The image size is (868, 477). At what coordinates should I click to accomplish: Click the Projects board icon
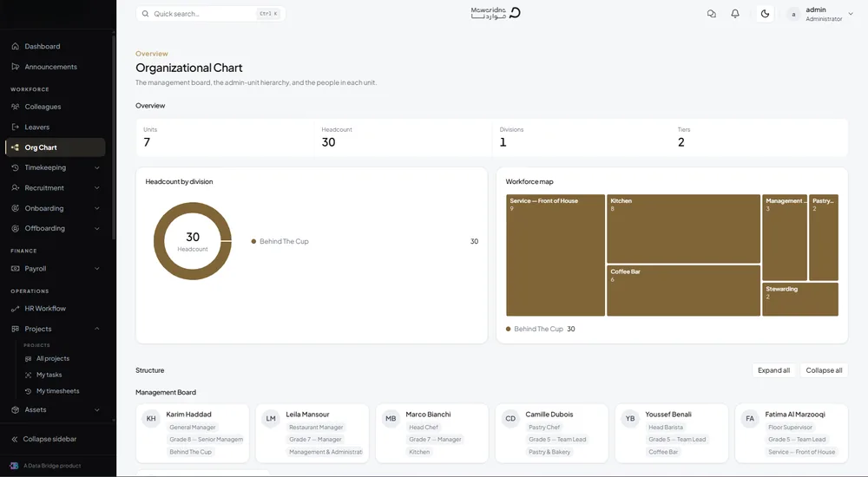point(15,330)
